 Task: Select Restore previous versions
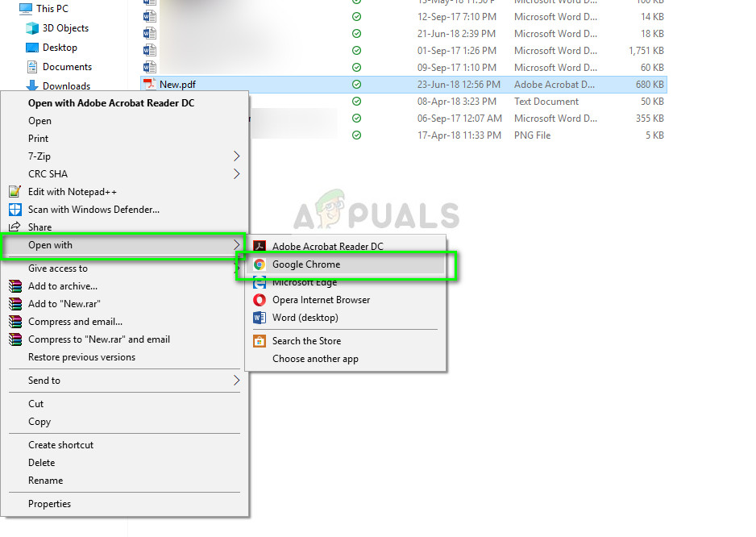pyautogui.click(x=81, y=357)
